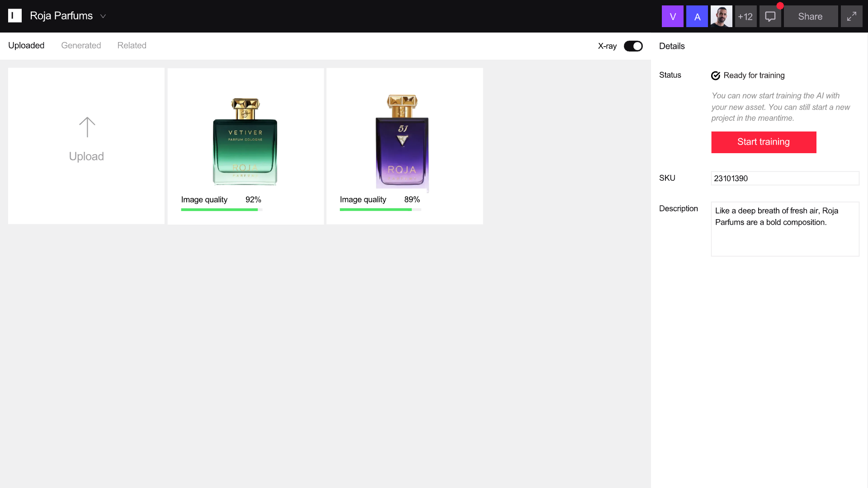Screen dimensions: 868x488
Task: Switch to the Related tab
Action: 132,45
